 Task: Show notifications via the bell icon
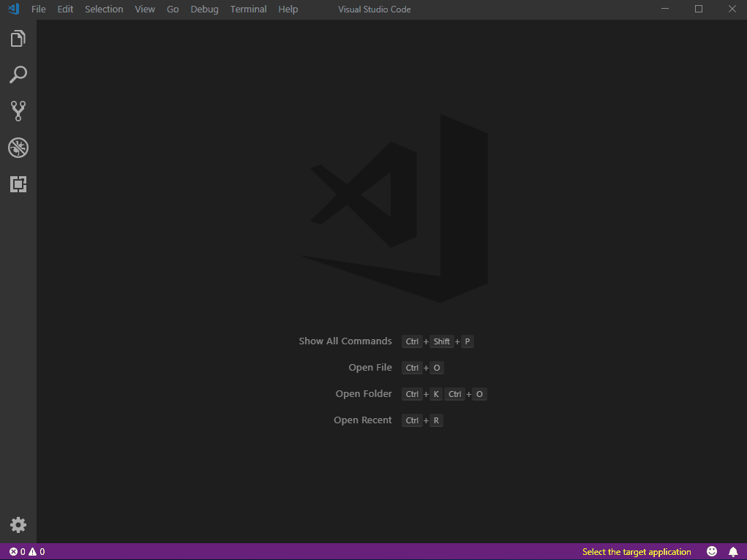[x=733, y=551]
